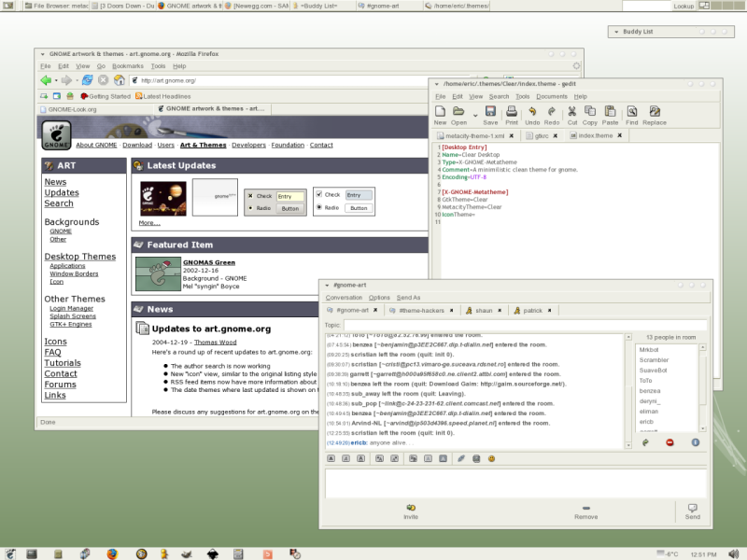Select user Scrambler in room list
Screen dimensions: 747x560
[654, 360]
